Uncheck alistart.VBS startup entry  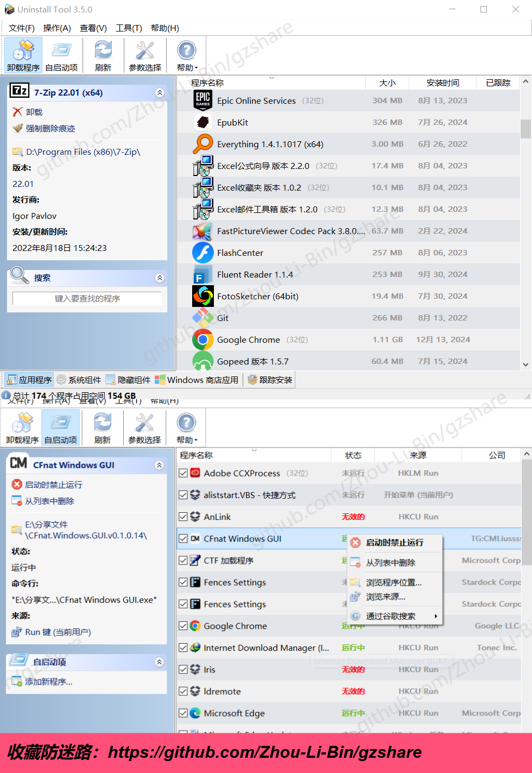183,495
